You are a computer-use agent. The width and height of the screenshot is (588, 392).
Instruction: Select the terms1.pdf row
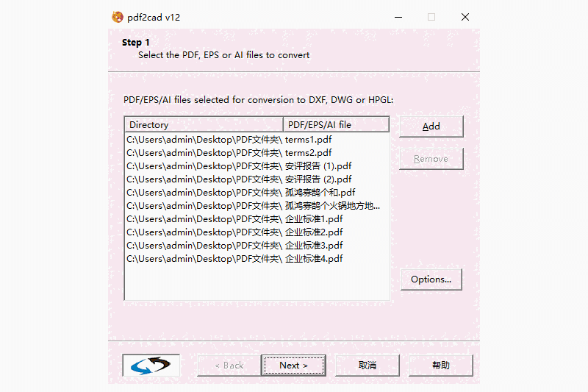257,140
